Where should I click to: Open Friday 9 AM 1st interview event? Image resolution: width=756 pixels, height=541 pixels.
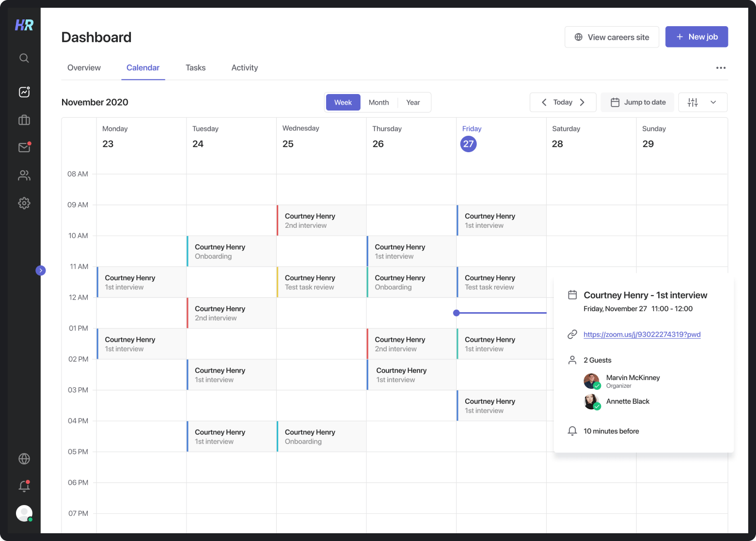coord(502,221)
